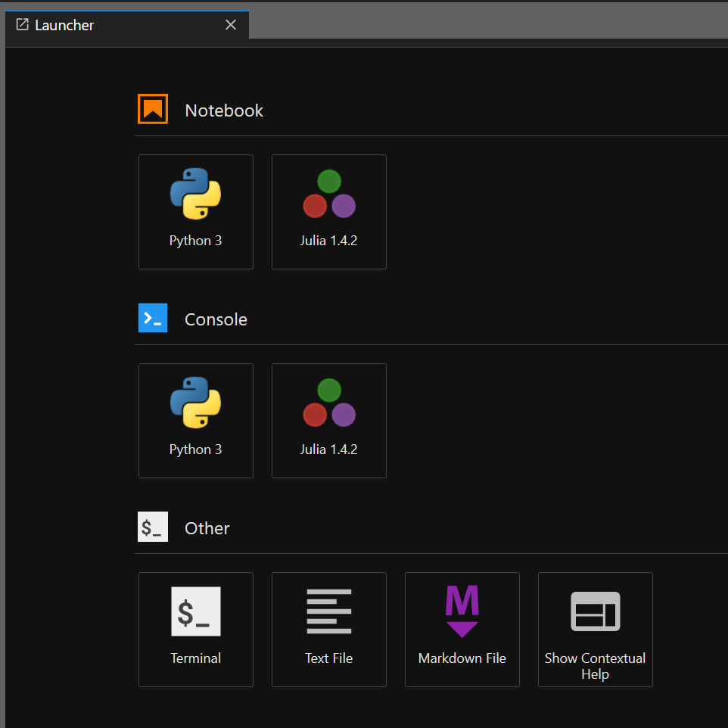Image resolution: width=728 pixels, height=728 pixels.
Task: Create a new Python 3 notebook
Action: coord(195,212)
